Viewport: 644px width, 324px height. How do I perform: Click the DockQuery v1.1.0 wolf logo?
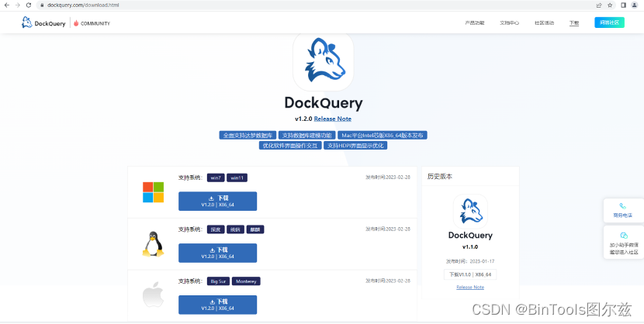pyautogui.click(x=470, y=211)
